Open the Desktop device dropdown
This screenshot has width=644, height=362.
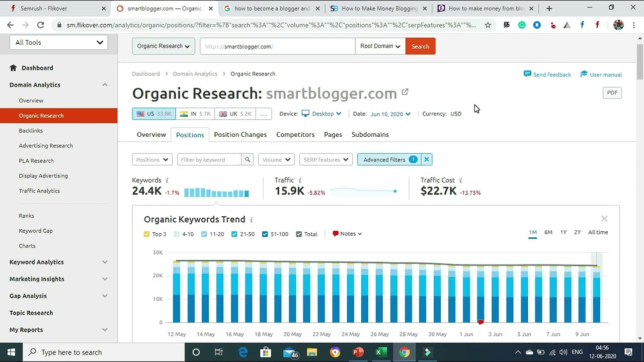pyautogui.click(x=321, y=114)
